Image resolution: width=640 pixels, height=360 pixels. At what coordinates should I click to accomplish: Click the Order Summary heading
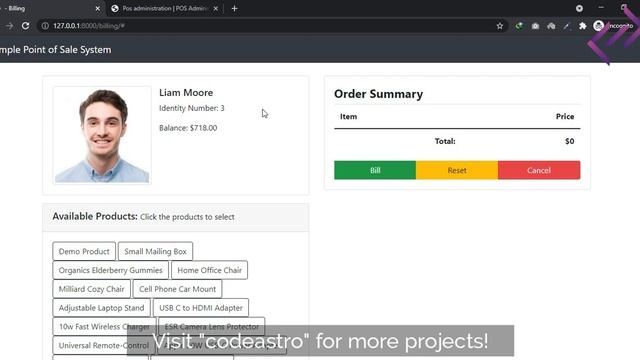378,94
